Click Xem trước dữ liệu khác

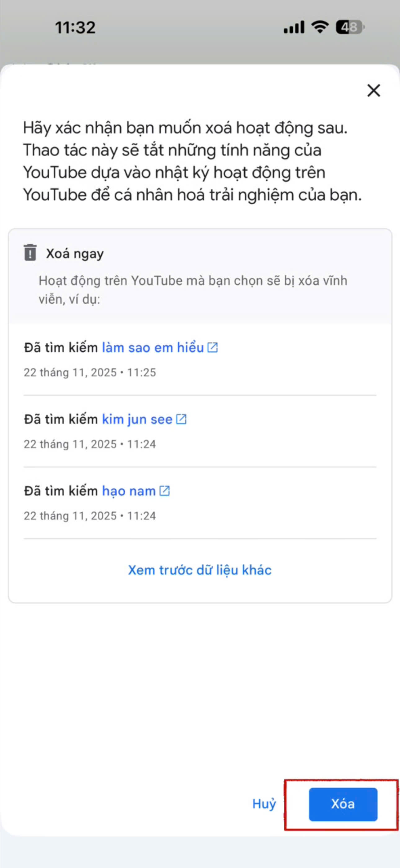click(x=200, y=570)
